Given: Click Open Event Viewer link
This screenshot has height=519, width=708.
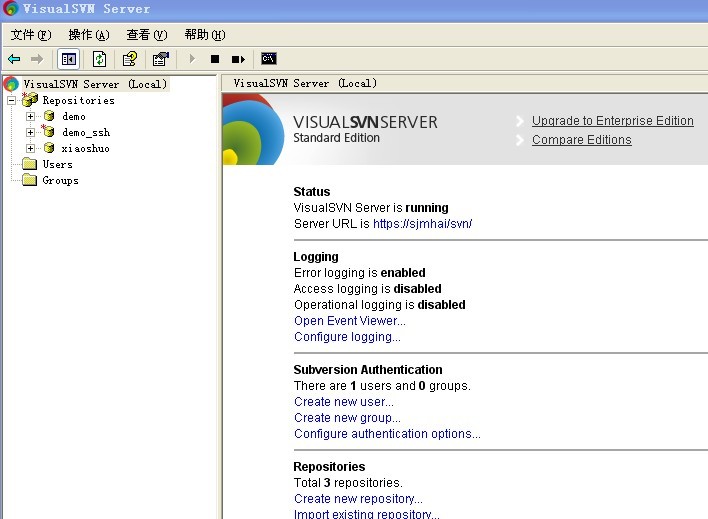Looking at the screenshot, I should 349,321.
